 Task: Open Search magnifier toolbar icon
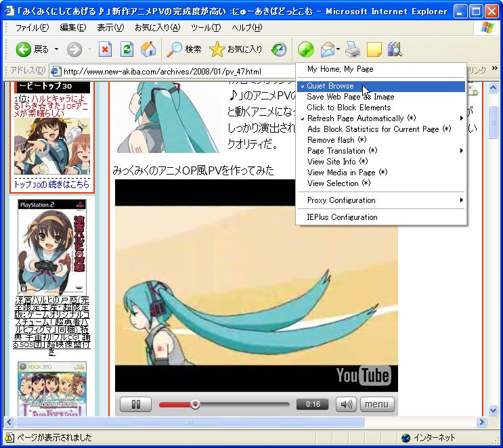174,49
